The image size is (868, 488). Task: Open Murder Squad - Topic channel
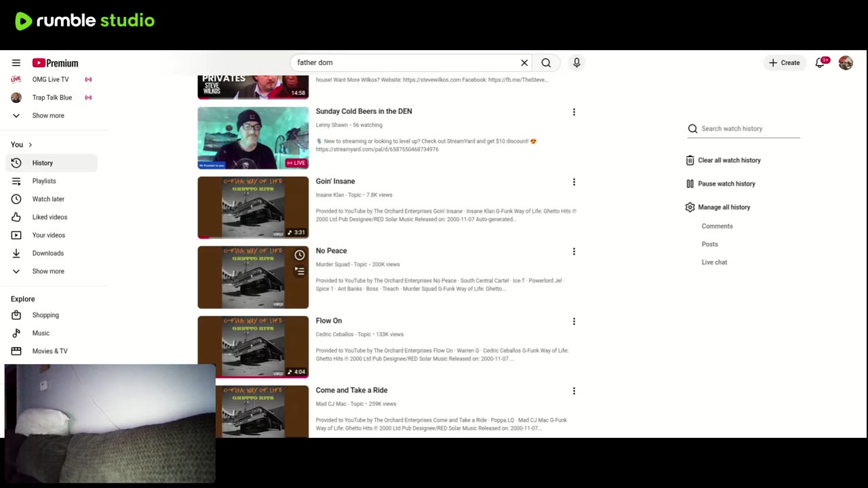[x=341, y=264]
